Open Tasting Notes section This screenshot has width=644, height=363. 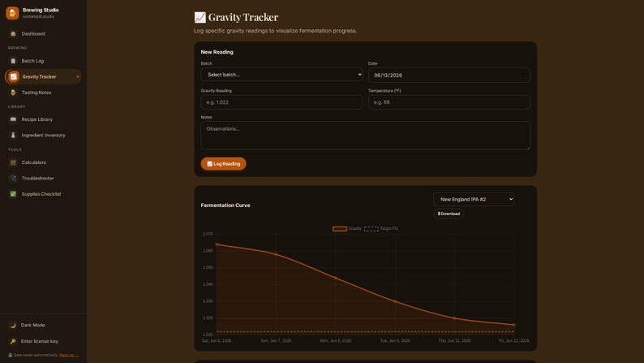point(43,93)
